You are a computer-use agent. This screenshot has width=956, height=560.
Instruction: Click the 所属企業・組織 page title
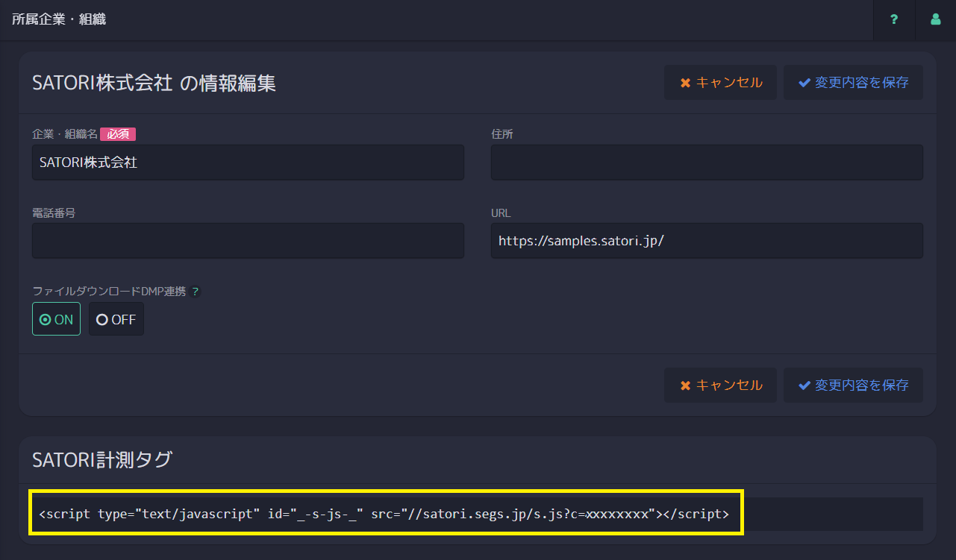pos(59,19)
